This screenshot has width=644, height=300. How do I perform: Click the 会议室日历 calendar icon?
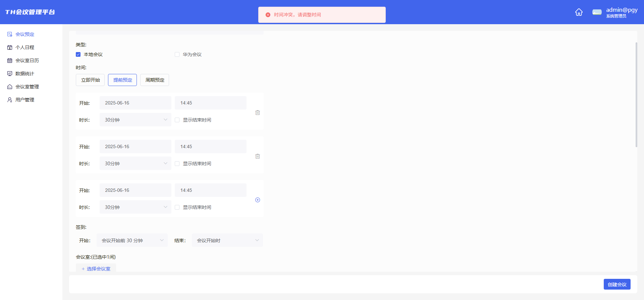coord(10,60)
